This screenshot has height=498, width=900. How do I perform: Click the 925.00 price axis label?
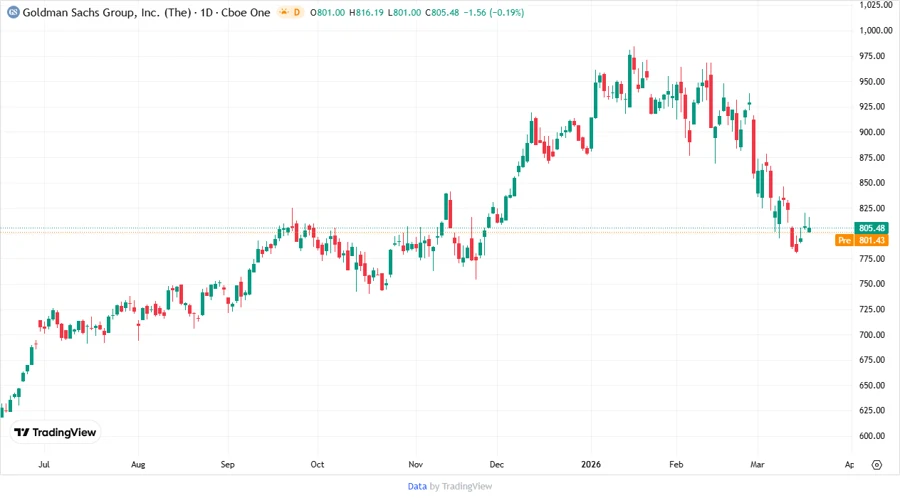[872, 107]
